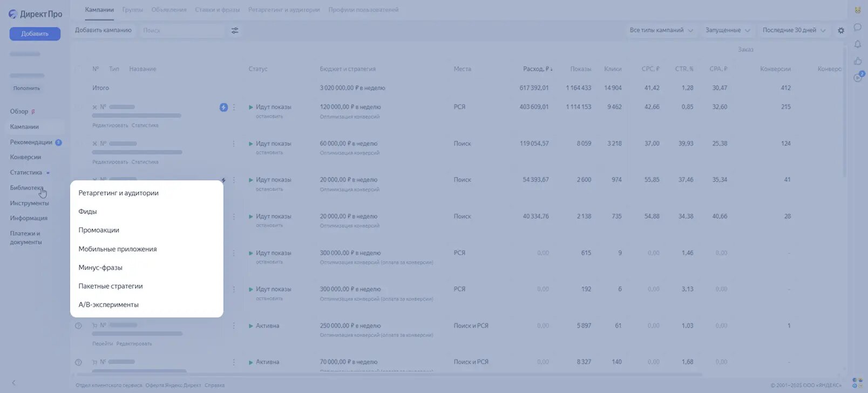This screenshot has width=868, height=393.
Task: Open the chat bubble icon
Action: click(858, 27)
